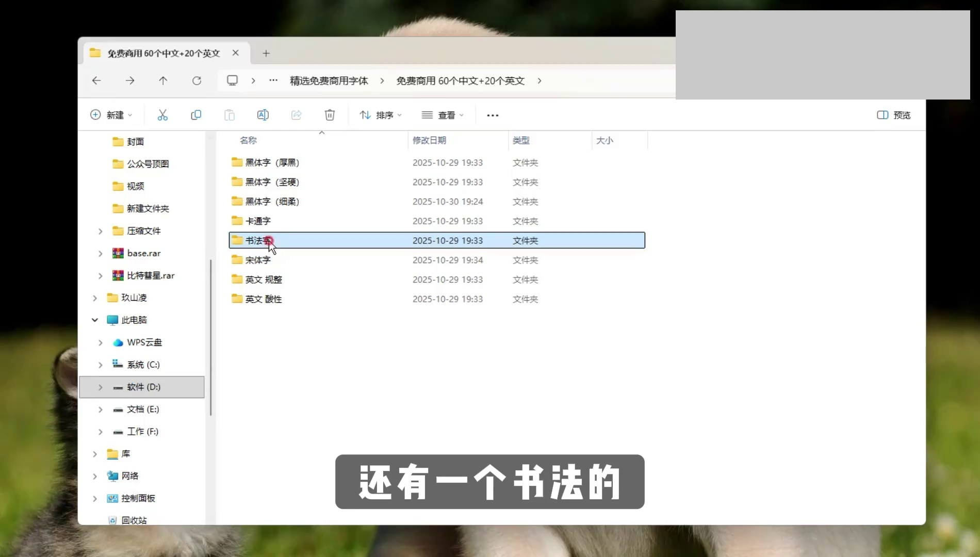
Task: Click the Cut scissors icon
Action: pyautogui.click(x=162, y=115)
